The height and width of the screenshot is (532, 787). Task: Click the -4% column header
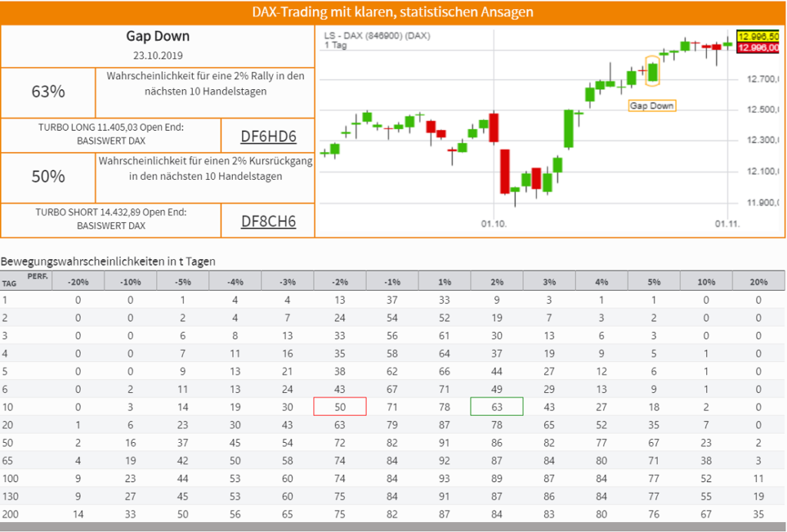pyautogui.click(x=235, y=282)
